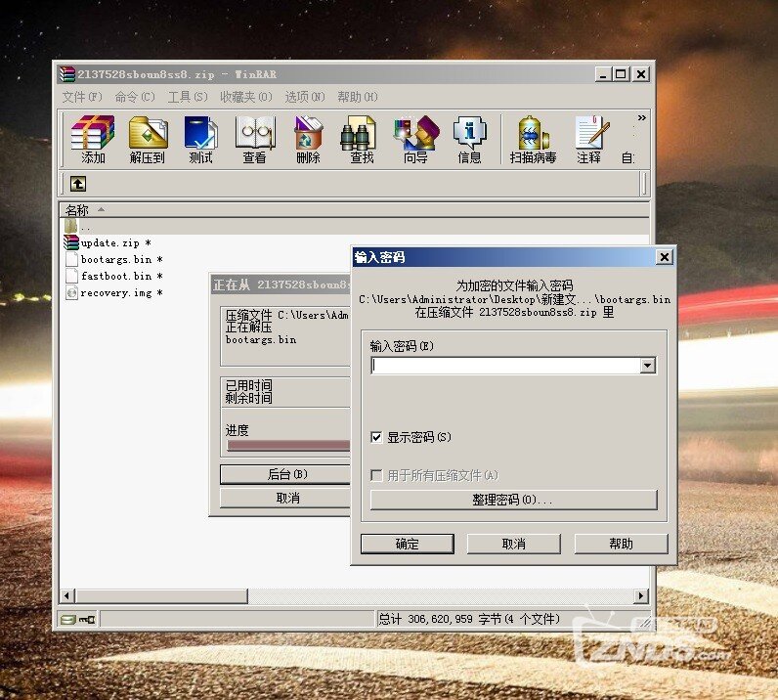Click the Enter password input field

tap(506, 366)
